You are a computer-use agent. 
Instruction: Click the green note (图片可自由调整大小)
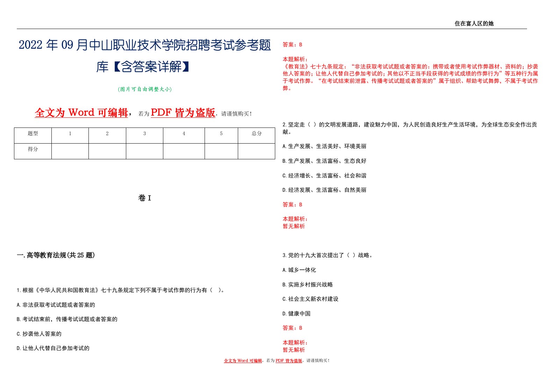click(145, 89)
